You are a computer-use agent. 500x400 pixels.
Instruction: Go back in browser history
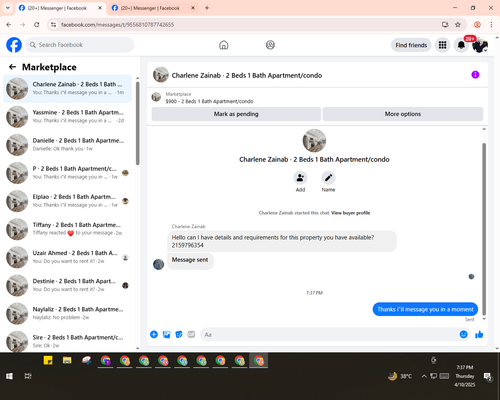tap(9, 24)
